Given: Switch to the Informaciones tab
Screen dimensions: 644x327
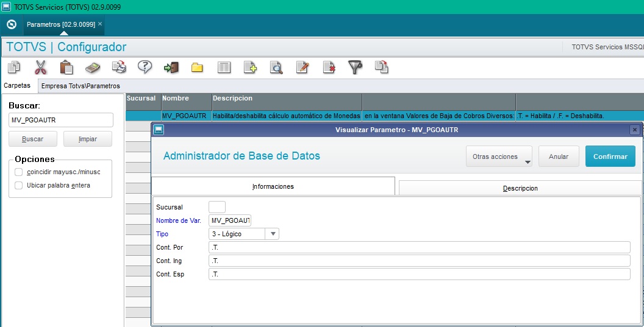Looking at the screenshot, I should [273, 186].
